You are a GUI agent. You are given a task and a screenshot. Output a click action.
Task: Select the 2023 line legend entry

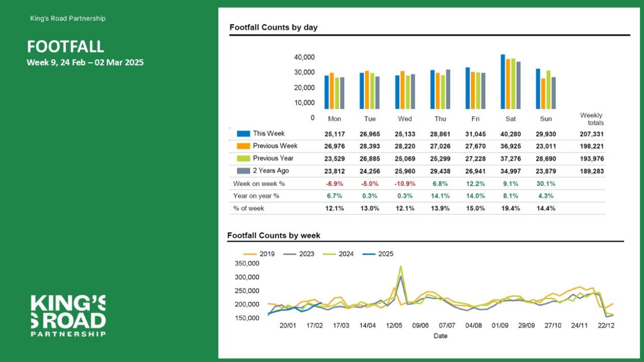(298, 254)
